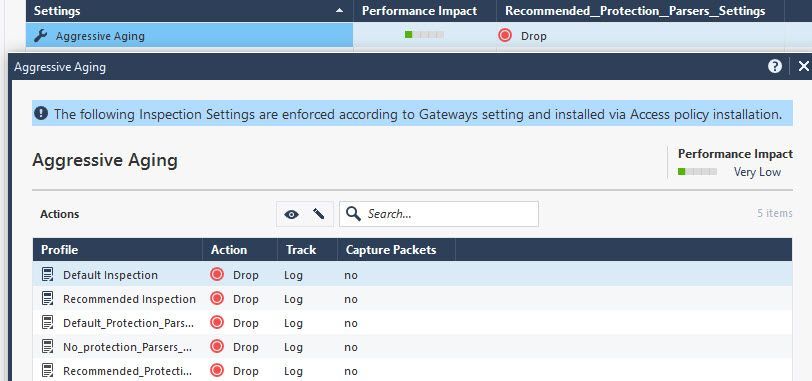Sort by the Action column header
This screenshot has height=381, width=812.
(240, 250)
